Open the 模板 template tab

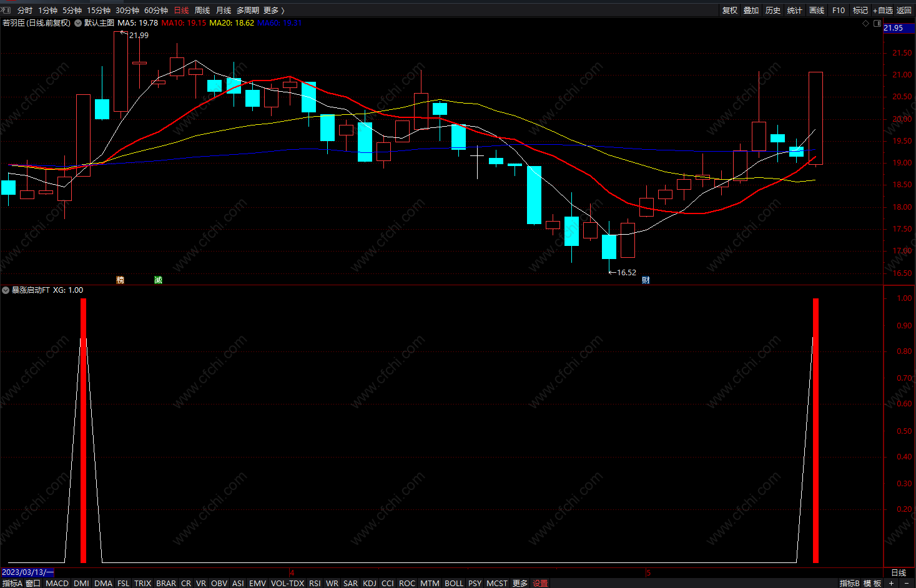872,584
